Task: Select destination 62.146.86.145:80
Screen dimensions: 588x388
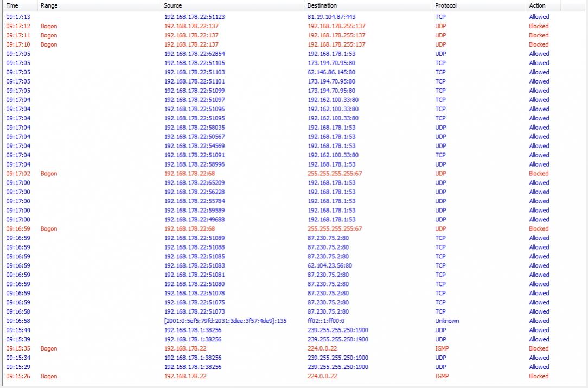Action: coord(331,72)
